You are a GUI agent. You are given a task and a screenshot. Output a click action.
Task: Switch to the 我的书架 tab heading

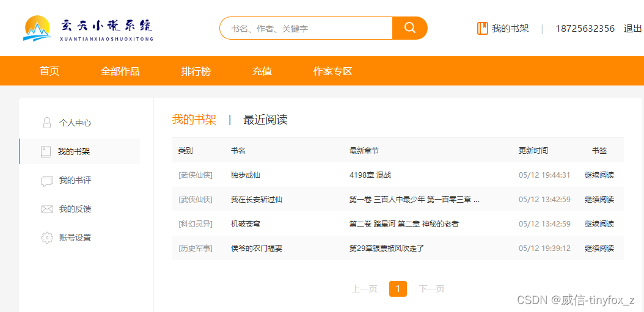pos(194,120)
